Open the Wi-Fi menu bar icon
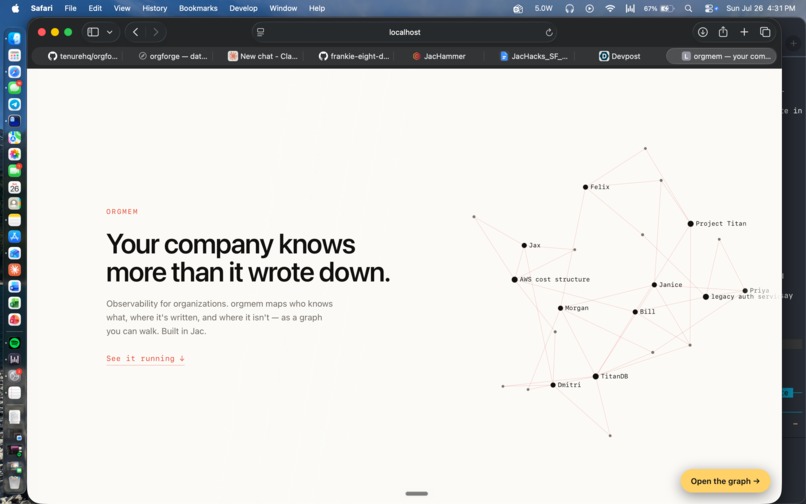 (610, 8)
